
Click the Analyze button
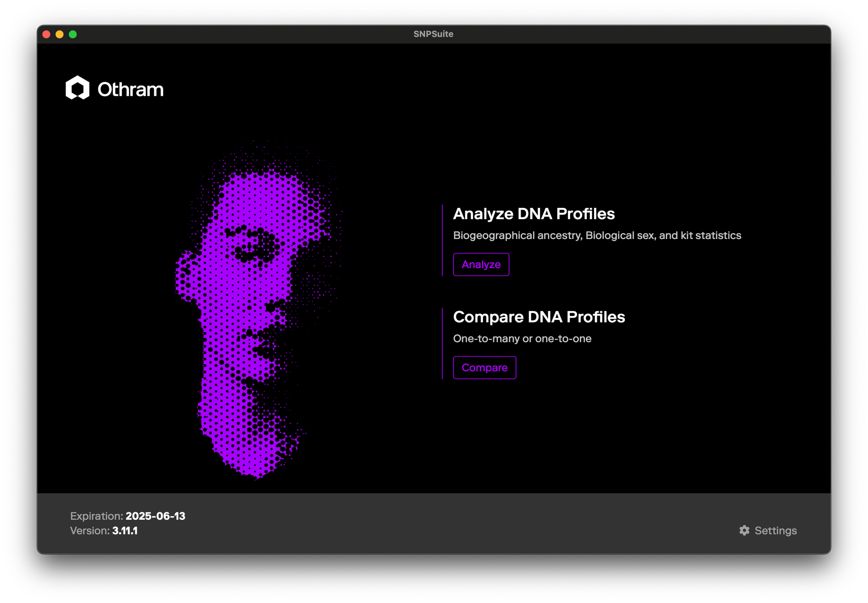(481, 265)
